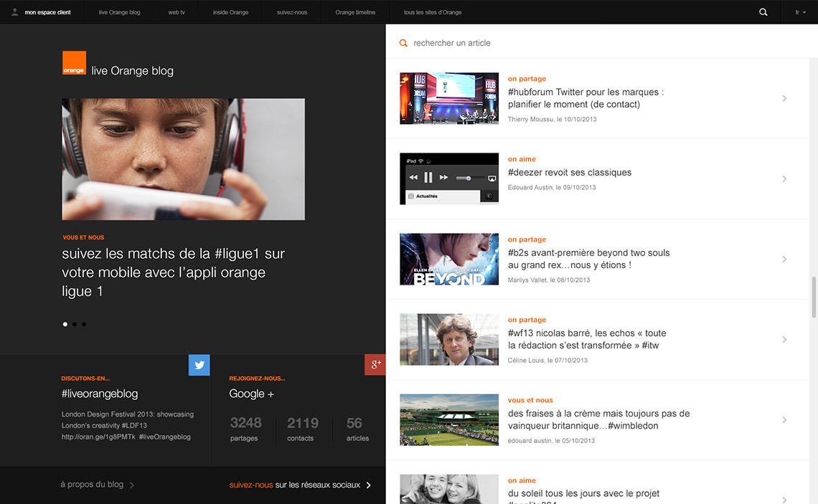Click the Orange logo square
Screen dimensions: 818x504
[x=74, y=63]
